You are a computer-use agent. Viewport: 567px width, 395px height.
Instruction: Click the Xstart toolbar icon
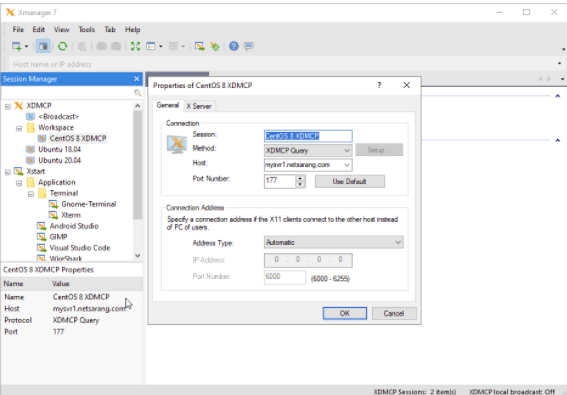click(x=199, y=46)
